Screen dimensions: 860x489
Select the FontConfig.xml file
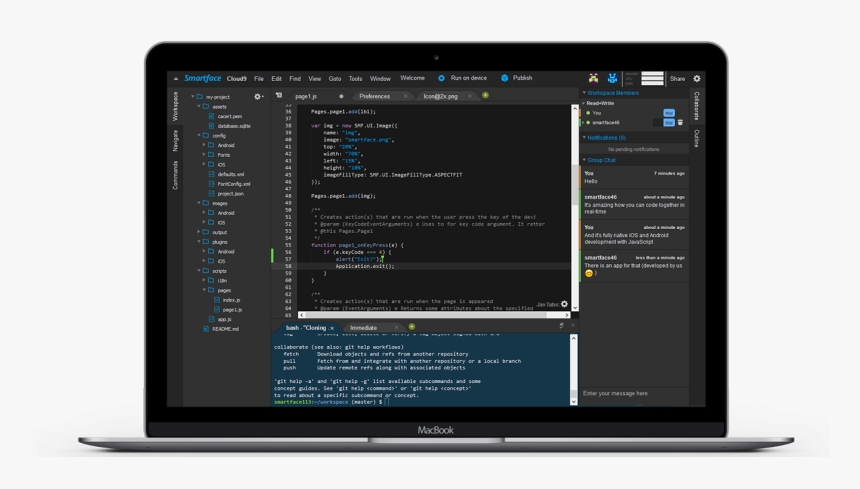coord(234,184)
